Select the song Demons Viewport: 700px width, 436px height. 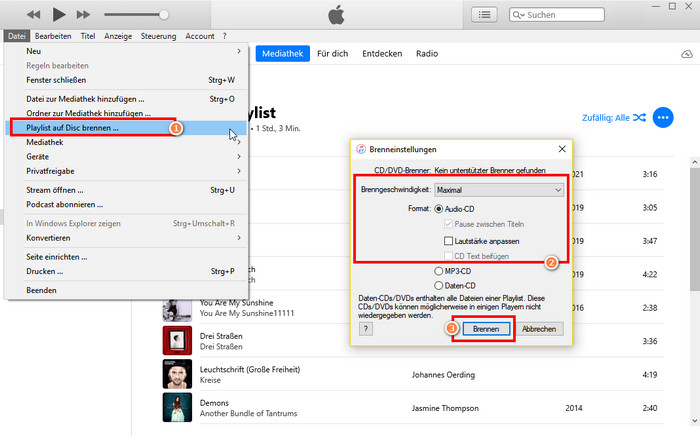[214, 403]
